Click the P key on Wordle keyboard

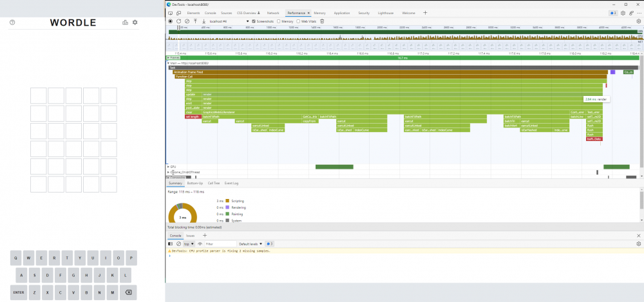[x=131, y=258]
